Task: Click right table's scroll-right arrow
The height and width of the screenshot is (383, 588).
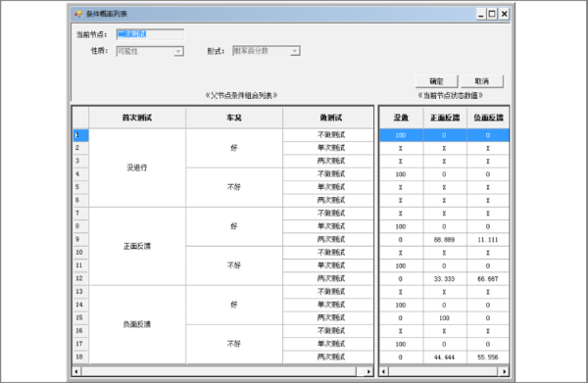Action: coord(504,371)
